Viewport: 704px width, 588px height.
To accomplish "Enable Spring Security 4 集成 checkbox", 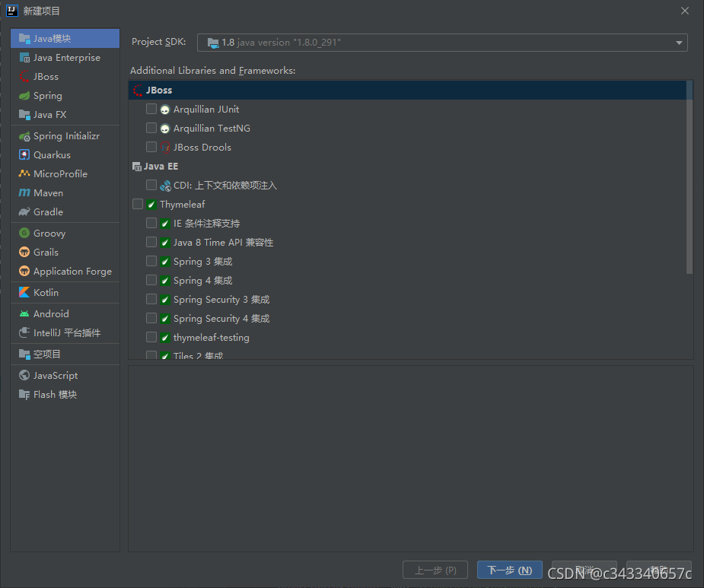I will click(151, 318).
